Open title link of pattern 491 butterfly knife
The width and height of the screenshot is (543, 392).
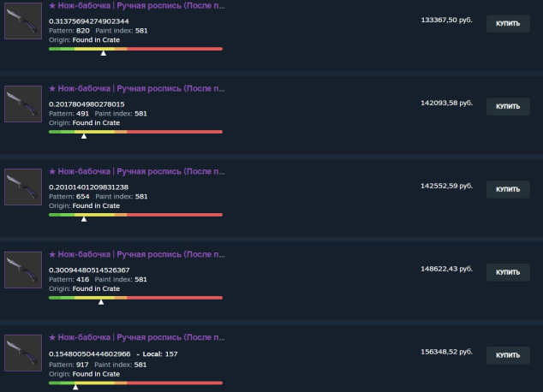[x=137, y=88]
